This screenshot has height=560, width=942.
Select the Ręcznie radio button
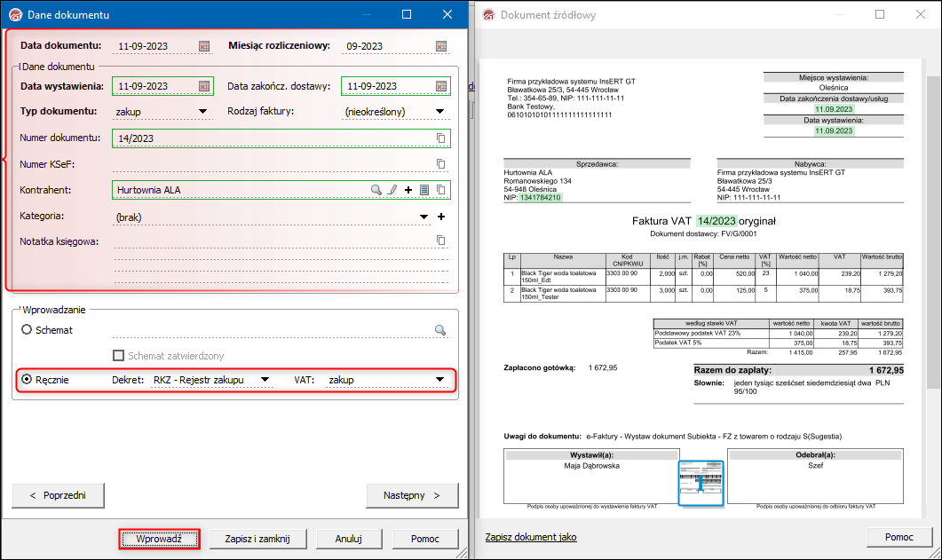[x=27, y=380]
